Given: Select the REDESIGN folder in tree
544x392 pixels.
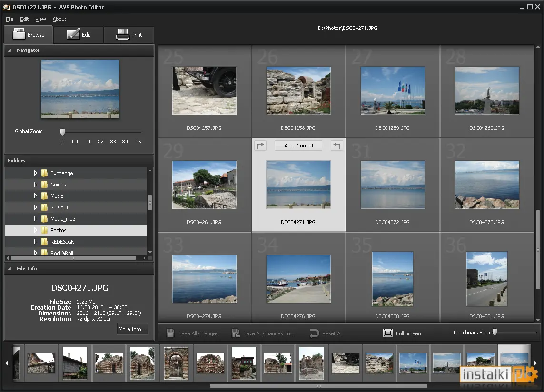Looking at the screenshot, I should (62, 242).
